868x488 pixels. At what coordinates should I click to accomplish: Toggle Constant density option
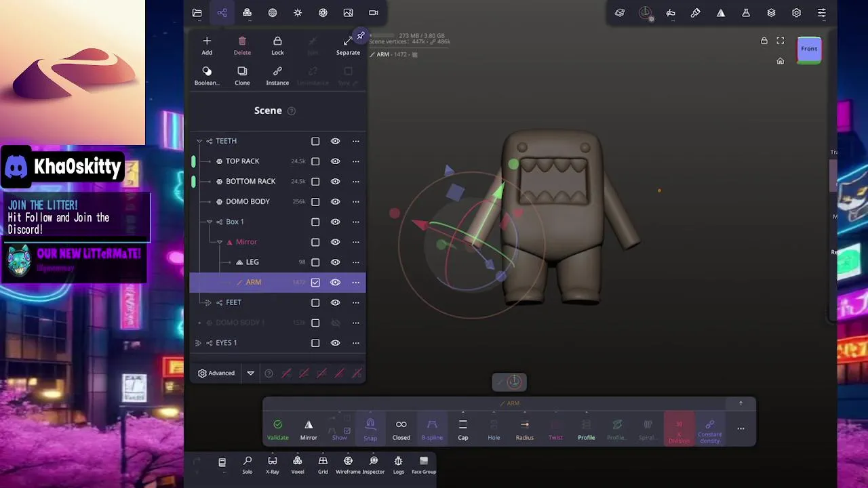click(x=710, y=430)
